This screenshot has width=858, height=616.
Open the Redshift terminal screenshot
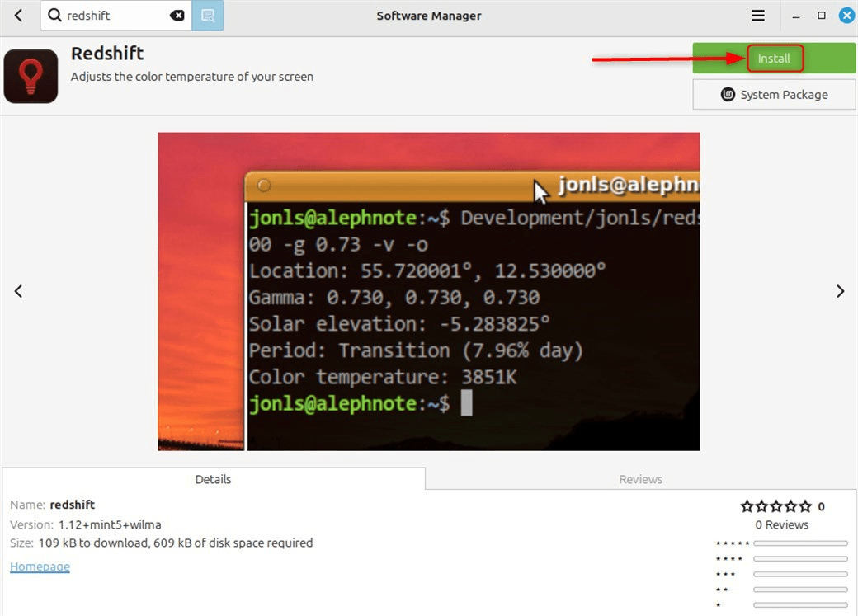point(428,292)
